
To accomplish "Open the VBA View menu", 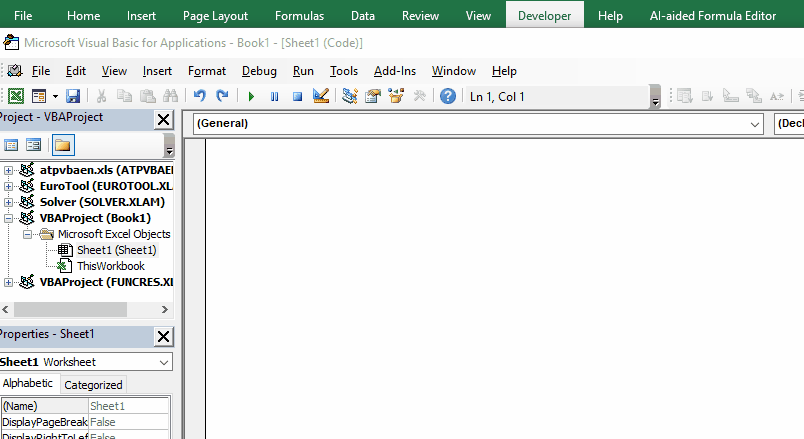I will tap(114, 71).
